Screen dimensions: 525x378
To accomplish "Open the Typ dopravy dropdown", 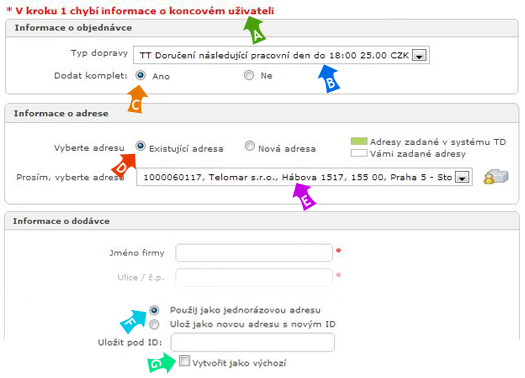I will point(281,55).
